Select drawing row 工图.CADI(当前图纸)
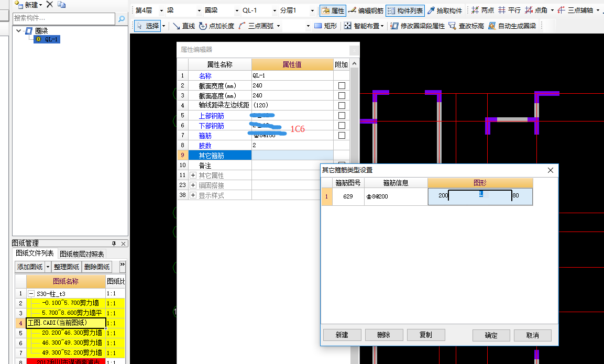This screenshot has height=364, width=604. click(x=66, y=323)
